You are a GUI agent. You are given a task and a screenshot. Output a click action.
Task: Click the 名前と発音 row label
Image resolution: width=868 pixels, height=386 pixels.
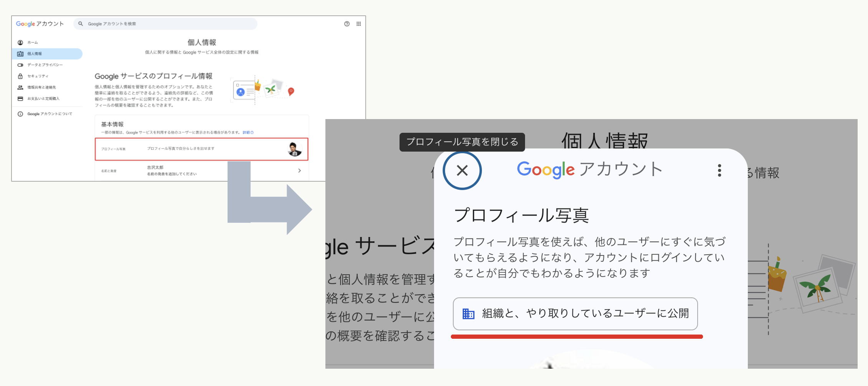point(109,171)
